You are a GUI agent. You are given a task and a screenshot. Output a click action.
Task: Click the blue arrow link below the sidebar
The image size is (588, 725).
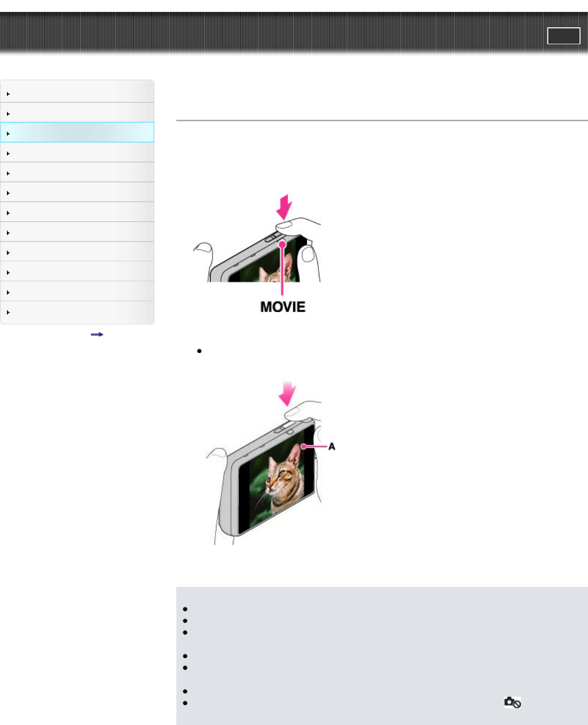(x=97, y=334)
